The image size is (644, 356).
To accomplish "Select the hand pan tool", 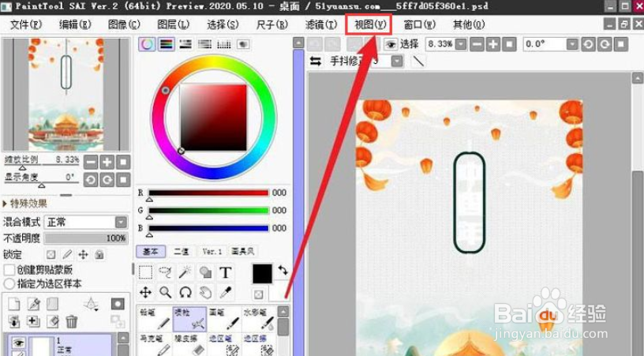I will click(x=205, y=292).
